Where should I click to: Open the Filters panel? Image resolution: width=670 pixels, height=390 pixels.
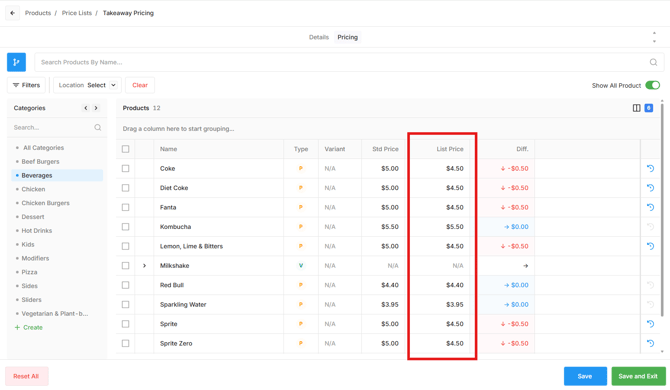click(x=26, y=85)
